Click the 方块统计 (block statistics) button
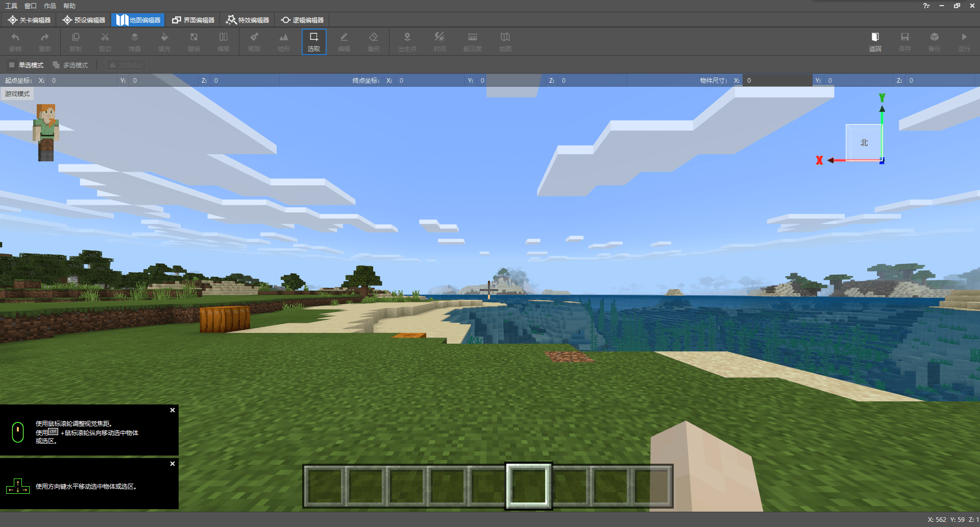Image resolution: width=980 pixels, height=527 pixels. 126,65
